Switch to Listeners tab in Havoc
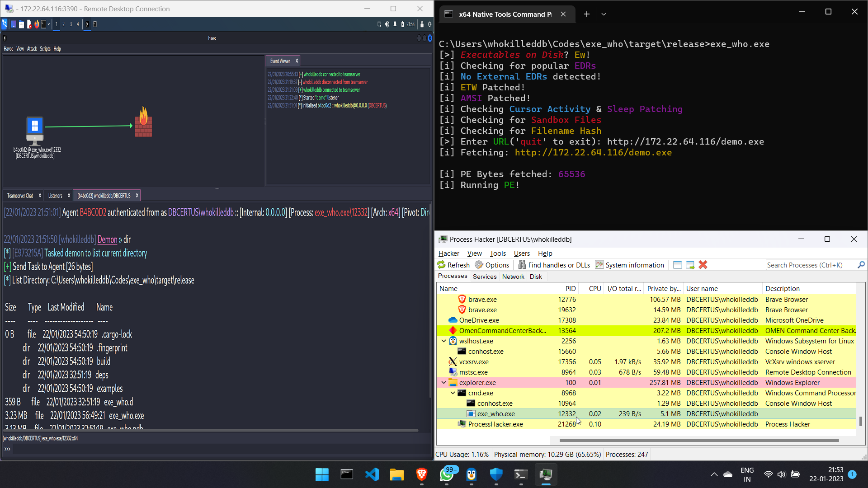This screenshot has height=488, width=868. point(55,196)
